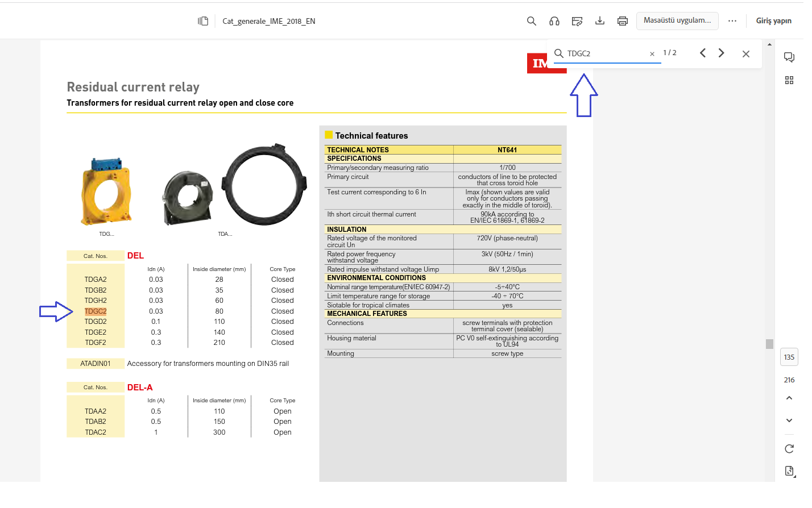Click the TDAC2 catalog number
812x508 pixels.
[96, 432]
